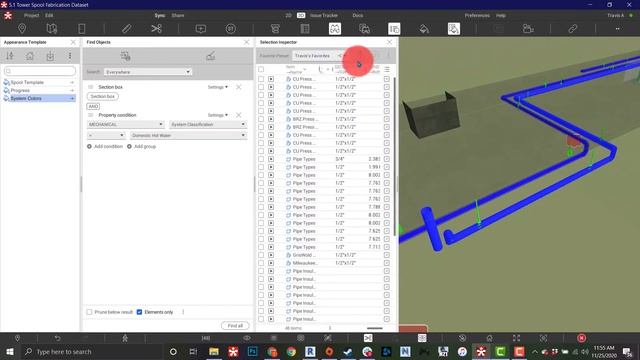The height and width of the screenshot is (360, 640).
Task: Open the objects tree toolbar icon
Action: click(x=275, y=29)
